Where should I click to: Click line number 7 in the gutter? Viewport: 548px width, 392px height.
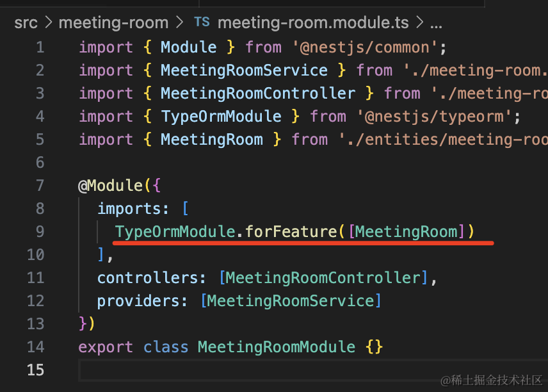[40, 186]
